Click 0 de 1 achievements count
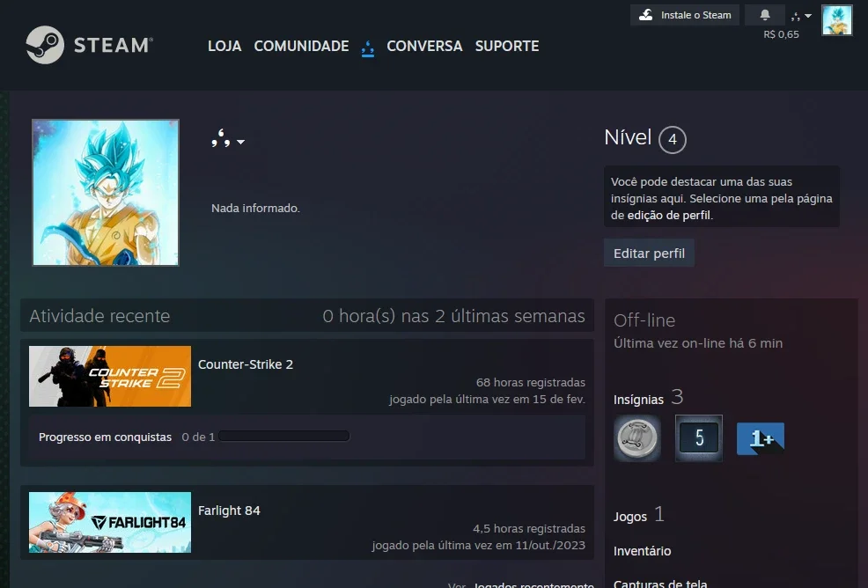This screenshot has width=868, height=588. pyautogui.click(x=198, y=437)
